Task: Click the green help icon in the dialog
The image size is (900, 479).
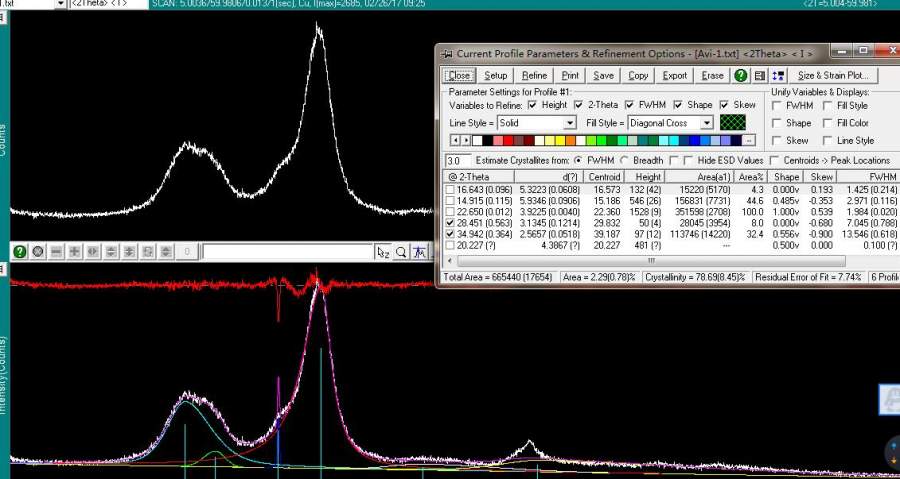Action: pos(741,75)
